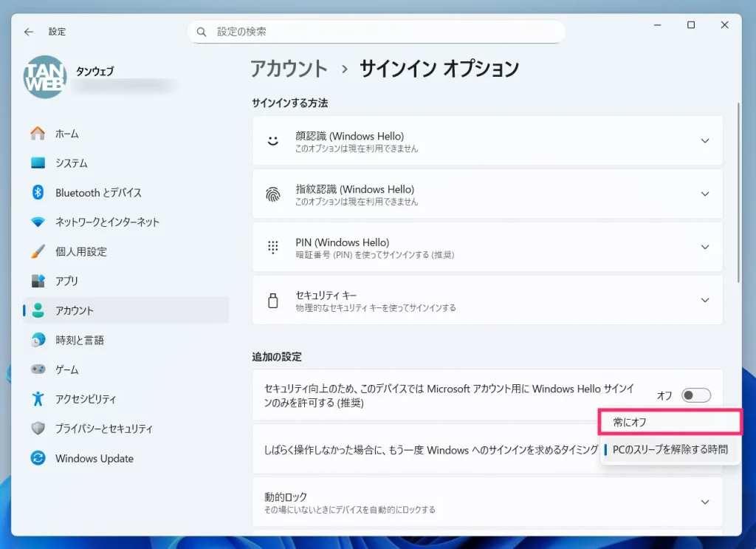Viewport: 756px width, 549px height.
Task: Click the 個人用設定 paintbrush icon
Action: [x=38, y=251]
